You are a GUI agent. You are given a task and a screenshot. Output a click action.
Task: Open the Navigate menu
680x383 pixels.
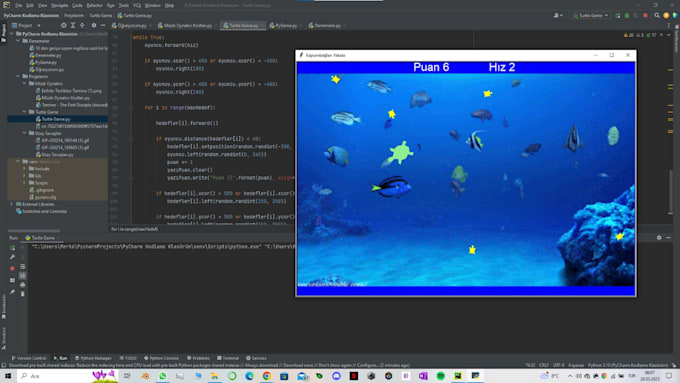(60, 5)
